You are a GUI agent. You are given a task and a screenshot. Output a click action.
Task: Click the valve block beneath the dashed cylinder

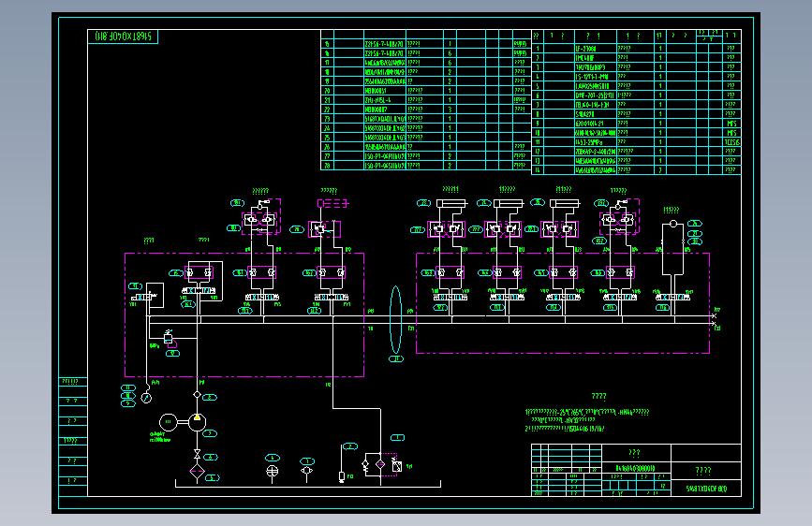point(325,228)
